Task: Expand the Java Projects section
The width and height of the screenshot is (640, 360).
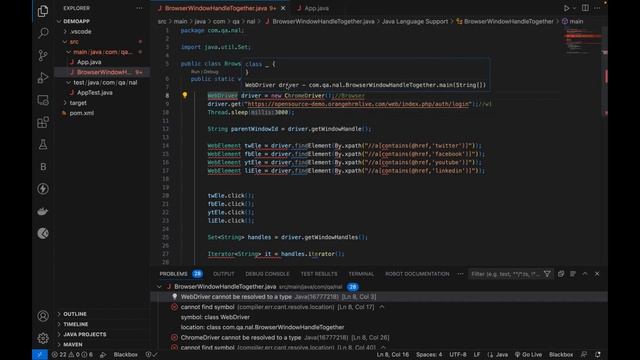Action: [x=84, y=334]
